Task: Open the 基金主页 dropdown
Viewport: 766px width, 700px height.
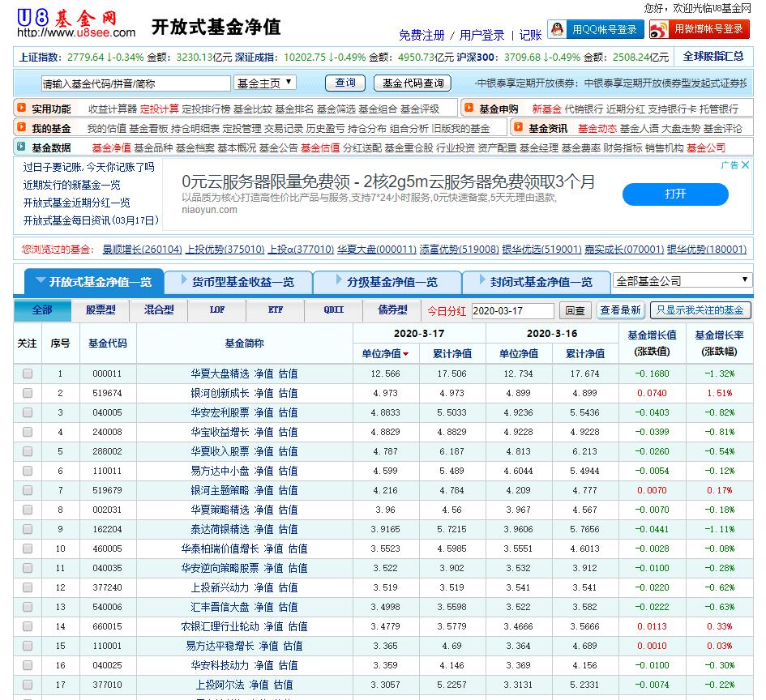Action: 265,83
